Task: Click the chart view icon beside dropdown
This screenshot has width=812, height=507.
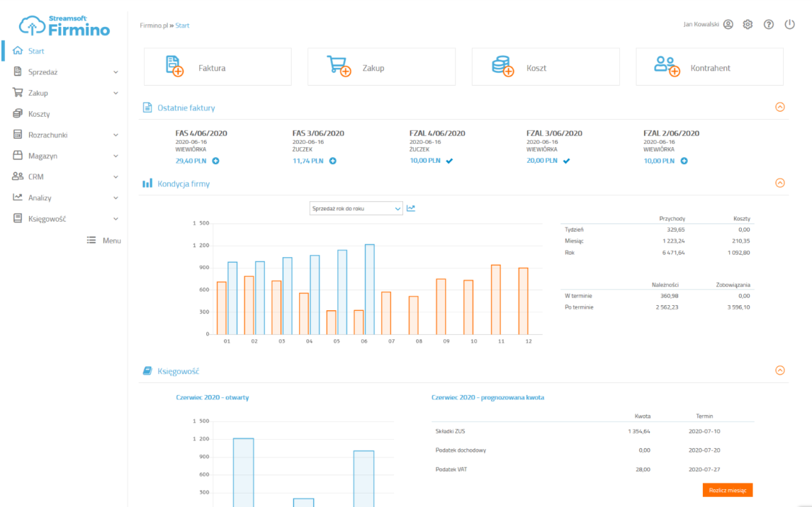Action: (411, 208)
